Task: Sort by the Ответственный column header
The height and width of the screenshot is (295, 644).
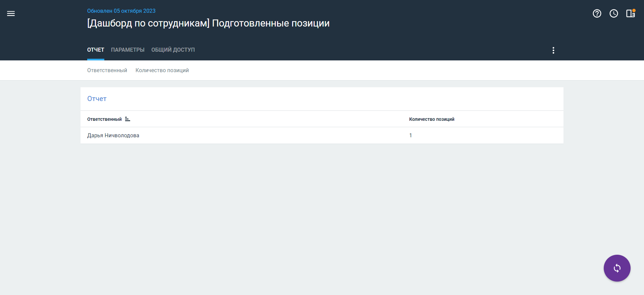Action: click(104, 119)
